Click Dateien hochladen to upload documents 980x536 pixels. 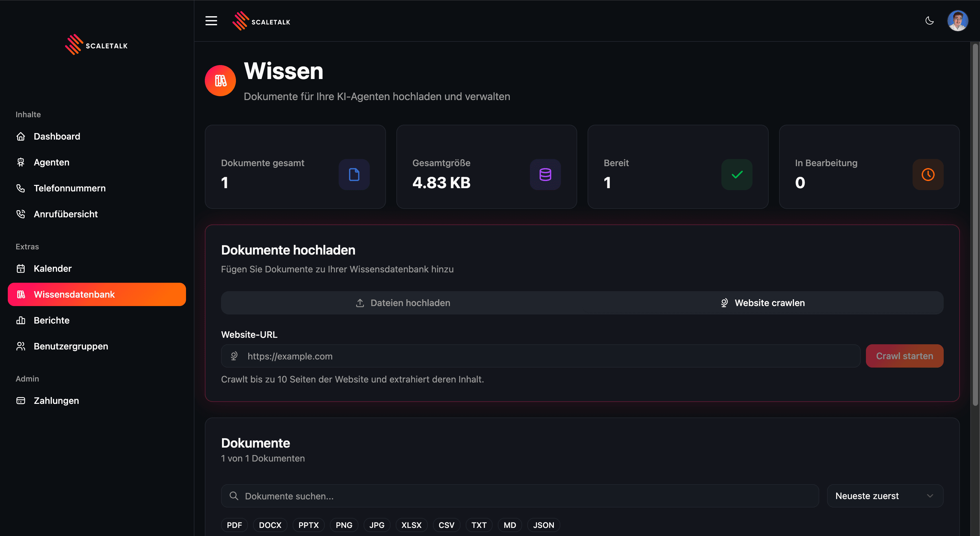click(x=402, y=302)
